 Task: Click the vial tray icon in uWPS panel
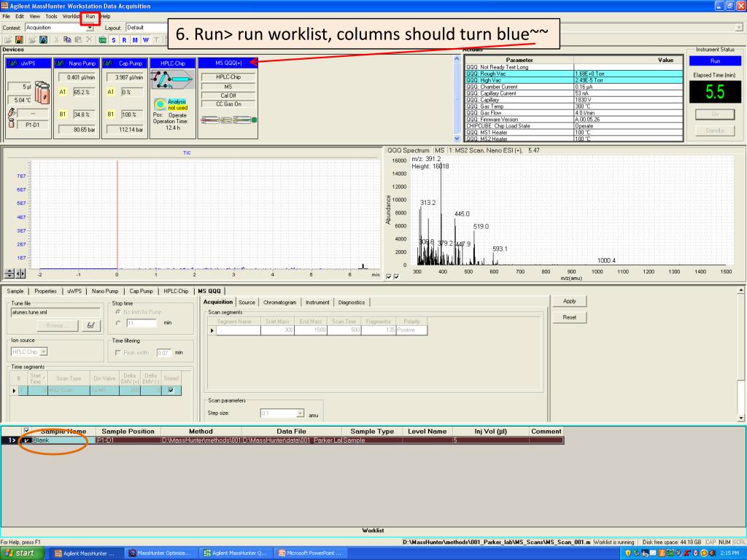point(42,93)
